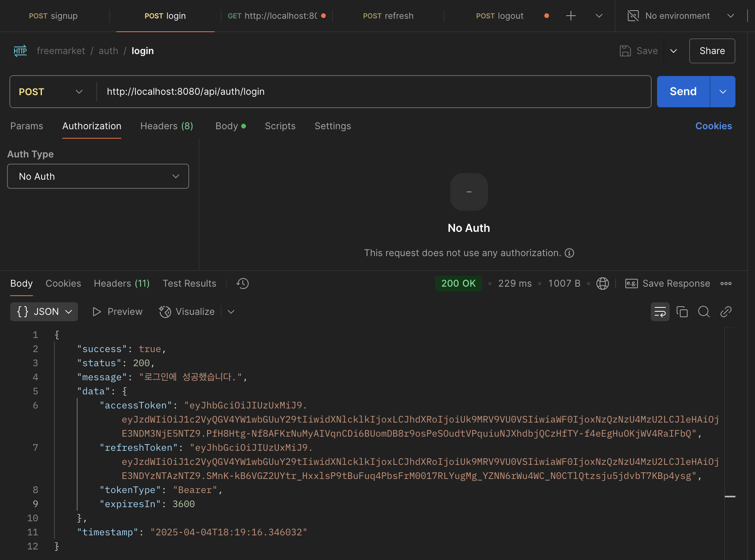Click the response history clock icon
Image resolution: width=755 pixels, height=560 pixels.
[243, 284]
